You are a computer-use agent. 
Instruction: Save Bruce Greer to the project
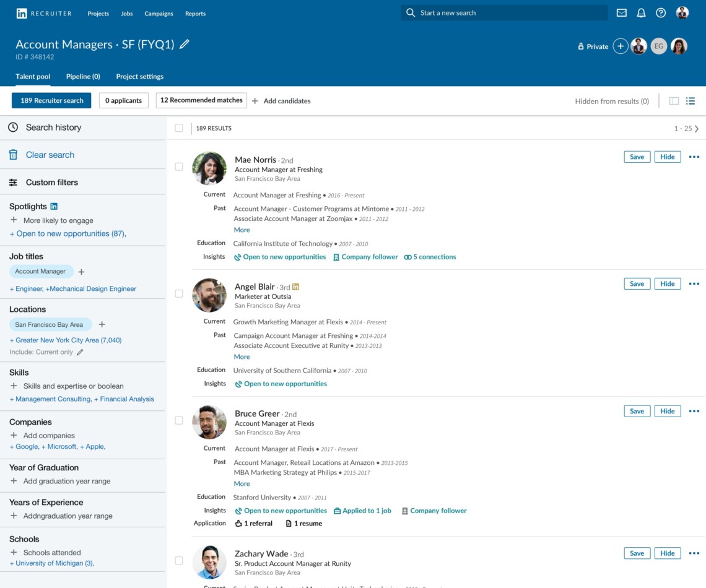(637, 410)
